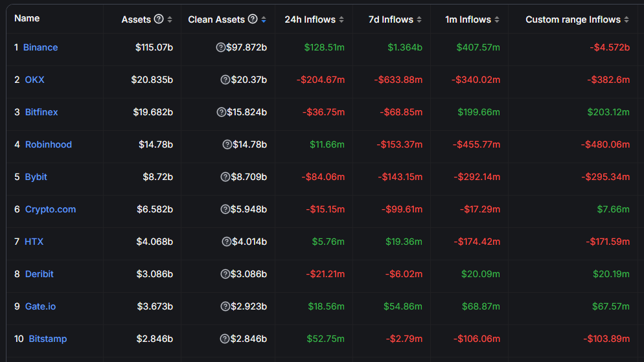This screenshot has height=362, width=644.
Task: Click the 24h Inflows header label
Action: [x=310, y=19]
